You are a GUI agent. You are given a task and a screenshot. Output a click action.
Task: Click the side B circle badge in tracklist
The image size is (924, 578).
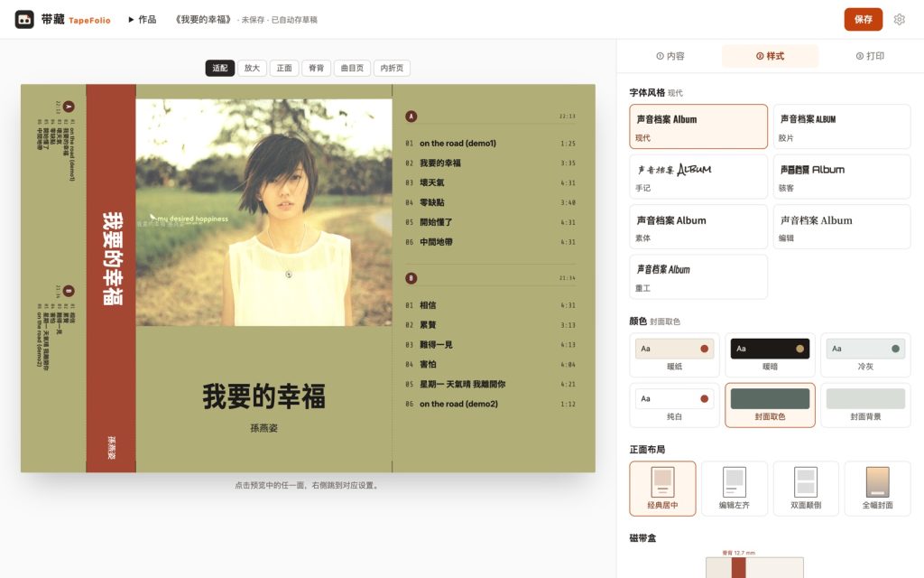pyautogui.click(x=411, y=278)
